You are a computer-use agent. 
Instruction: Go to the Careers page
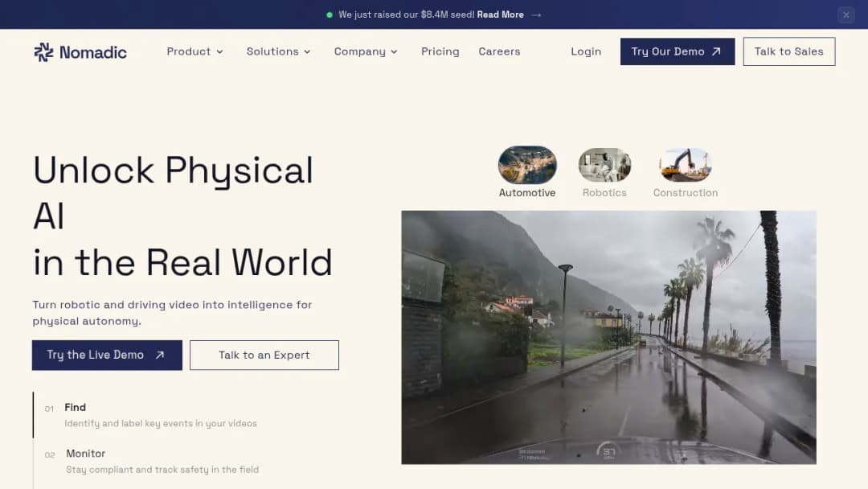click(x=499, y=51)
